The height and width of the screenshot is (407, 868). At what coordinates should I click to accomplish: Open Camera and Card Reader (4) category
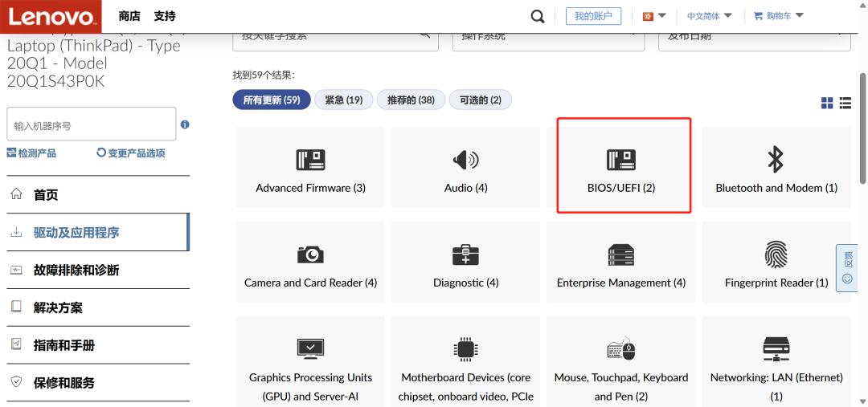[310, 263]
